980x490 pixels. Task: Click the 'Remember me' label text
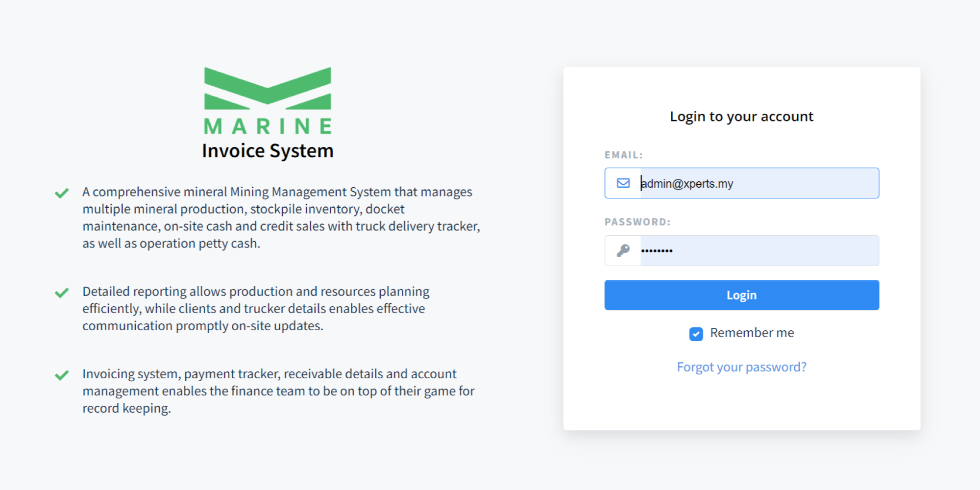click(752, 333)
